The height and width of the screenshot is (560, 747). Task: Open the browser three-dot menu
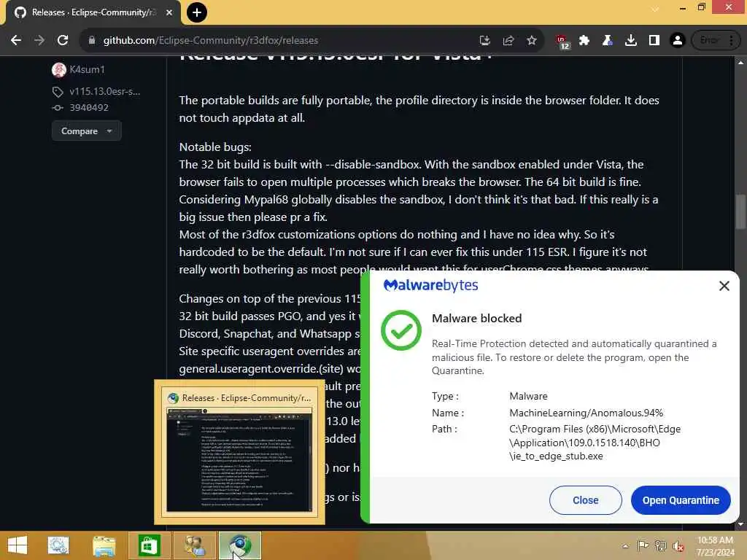coord(731,41)
